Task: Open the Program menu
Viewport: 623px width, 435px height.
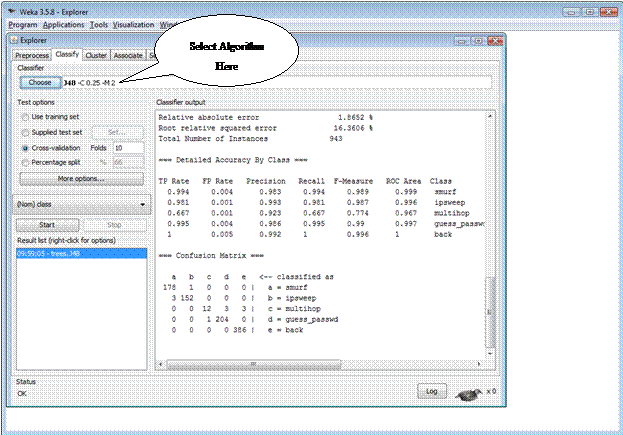Action: pos(23,25)
